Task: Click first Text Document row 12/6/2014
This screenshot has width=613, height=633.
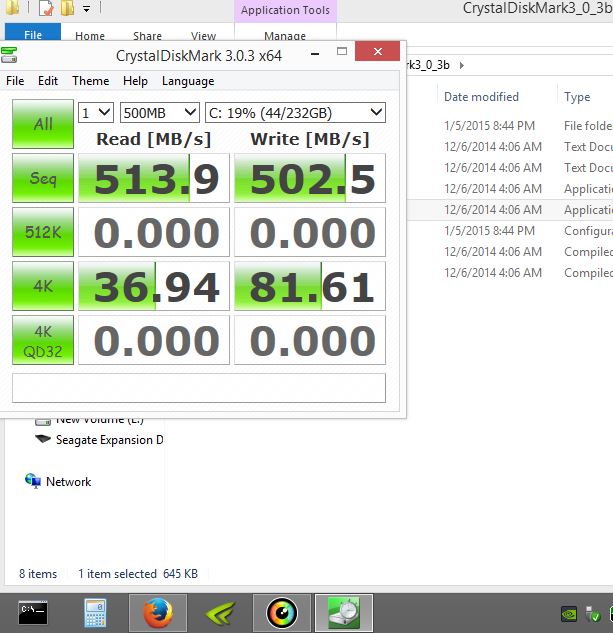Action: tap(510, 147)
